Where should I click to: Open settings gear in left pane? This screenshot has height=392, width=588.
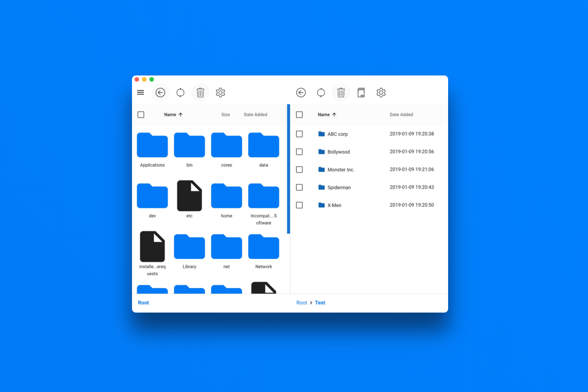click(x=220, y=92)
